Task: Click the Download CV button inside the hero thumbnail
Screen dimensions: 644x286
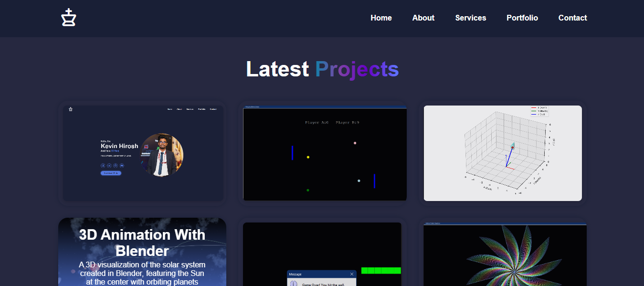Action: coord(110,173)
